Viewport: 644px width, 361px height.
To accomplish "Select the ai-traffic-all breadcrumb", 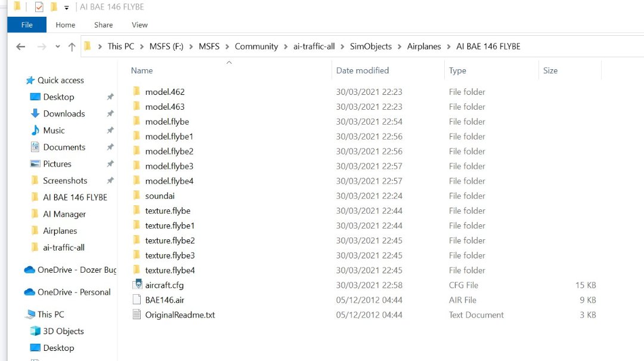I will coord(314,47).
